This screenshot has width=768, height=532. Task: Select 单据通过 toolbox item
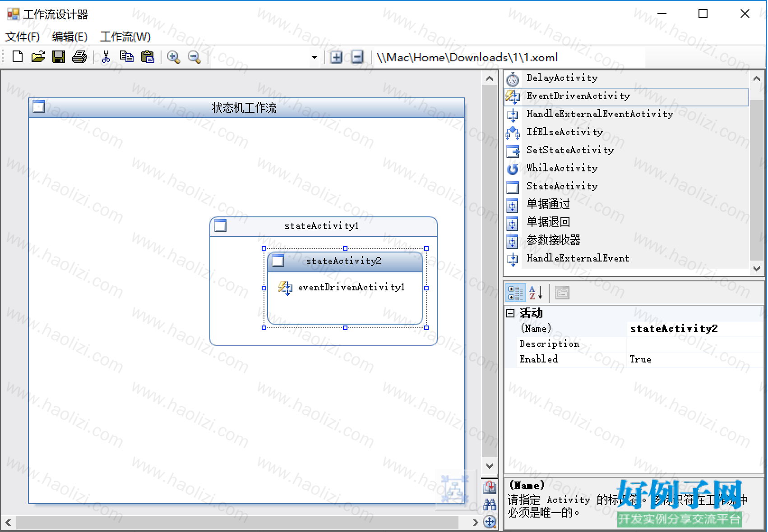click(x=626, y=204)
